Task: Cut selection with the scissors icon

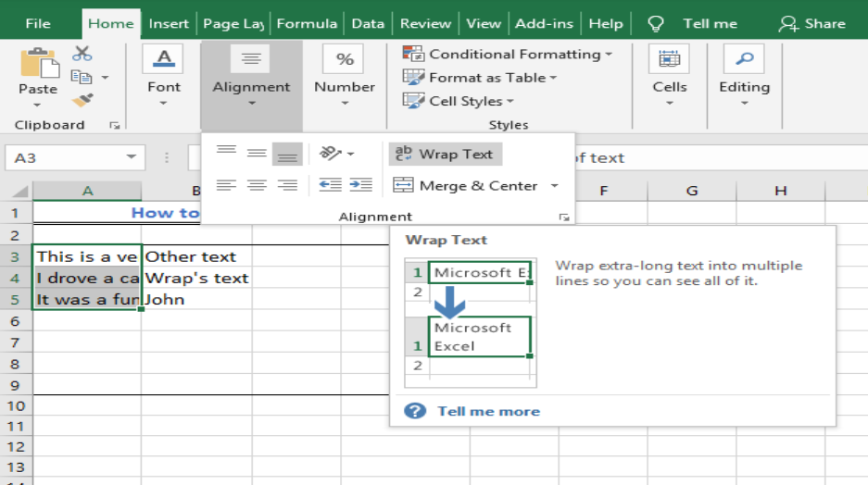Action: pyautogui.click(x=82, y=54)
